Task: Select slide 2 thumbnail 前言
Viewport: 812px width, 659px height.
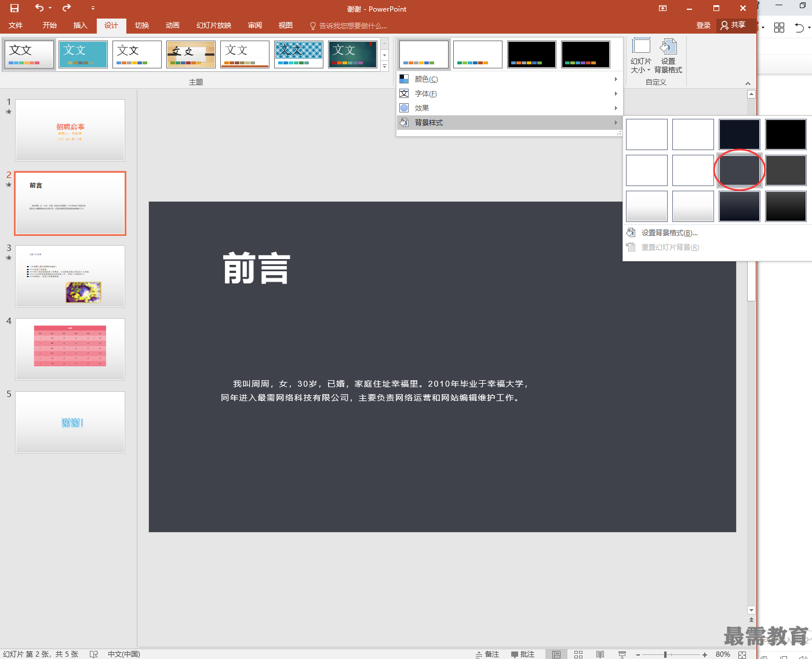Action: point(70,203)
